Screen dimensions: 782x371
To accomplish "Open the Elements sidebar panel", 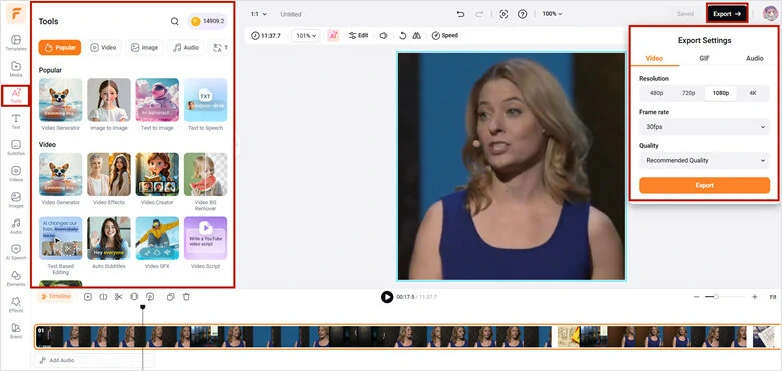I will (15, 279).
